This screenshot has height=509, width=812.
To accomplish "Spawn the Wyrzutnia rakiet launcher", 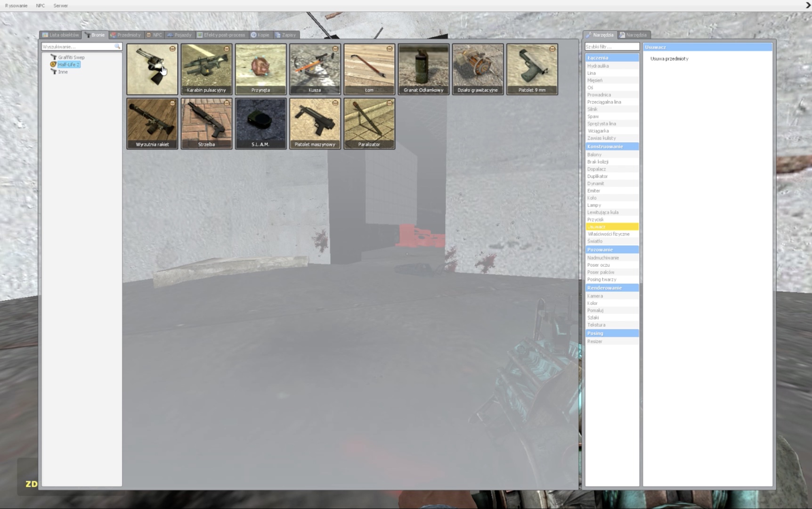I will (152, 123).
